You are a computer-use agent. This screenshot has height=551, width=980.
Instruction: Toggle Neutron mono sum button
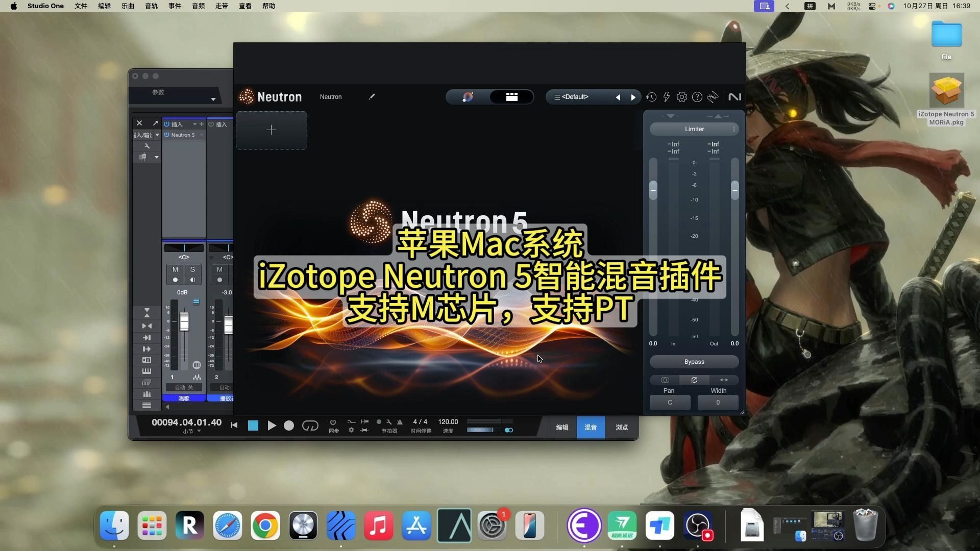click(x=665, y=380)
